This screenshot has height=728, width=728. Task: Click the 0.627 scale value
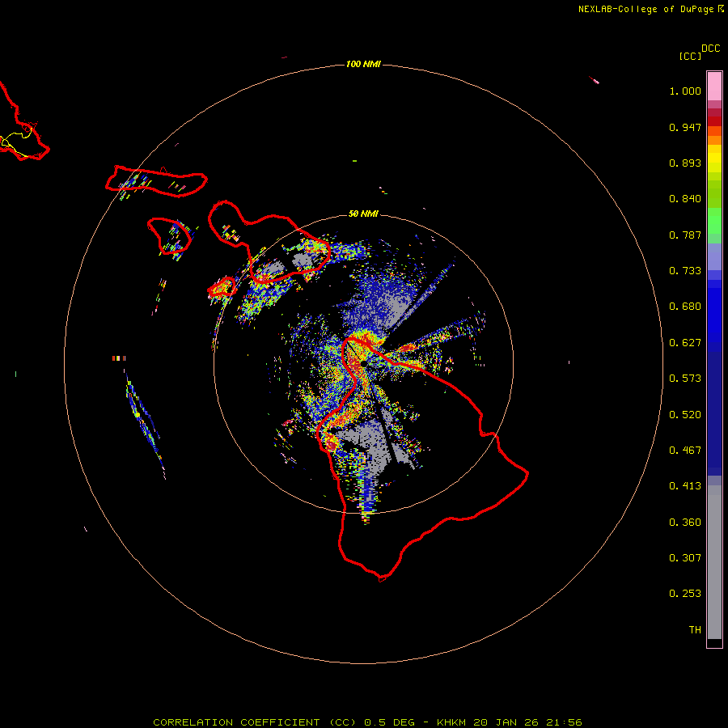point(685,343)
